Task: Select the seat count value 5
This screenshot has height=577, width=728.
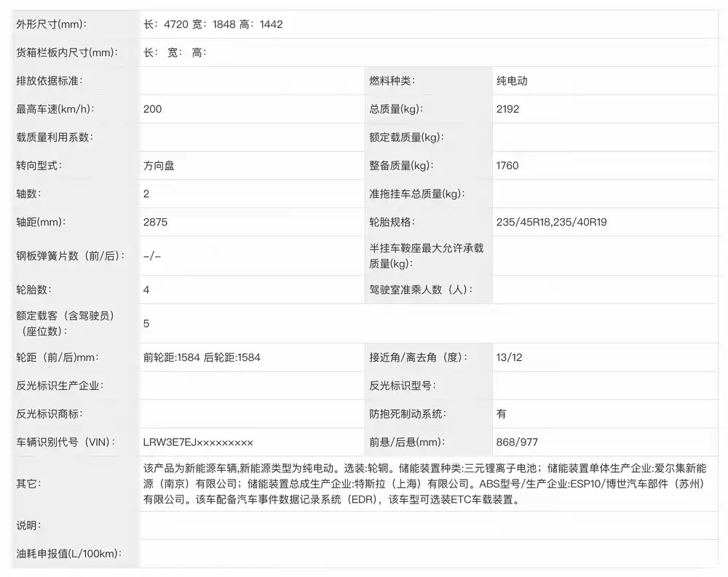Action: [146, 324]
